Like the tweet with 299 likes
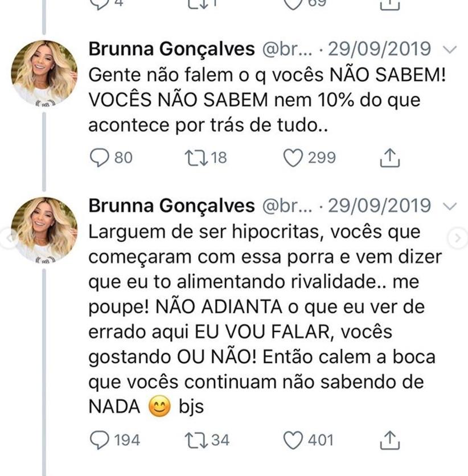The width and height of the screenshot is (468, 476). click(293, 158)
